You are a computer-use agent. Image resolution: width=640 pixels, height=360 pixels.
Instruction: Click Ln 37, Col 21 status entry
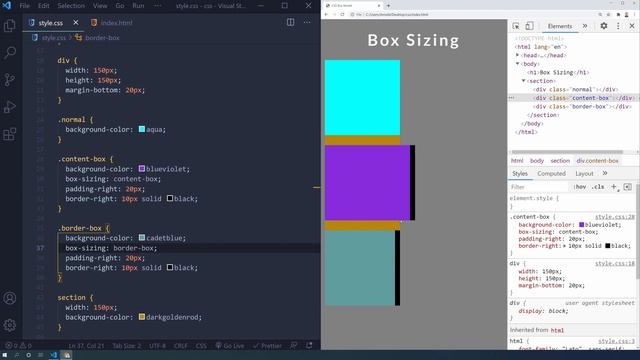point(86,345)
